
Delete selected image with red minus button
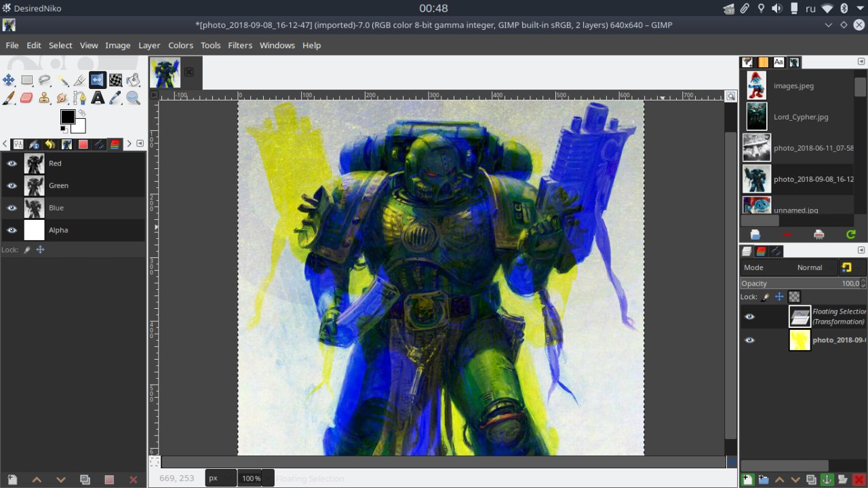tap(787, 235)
